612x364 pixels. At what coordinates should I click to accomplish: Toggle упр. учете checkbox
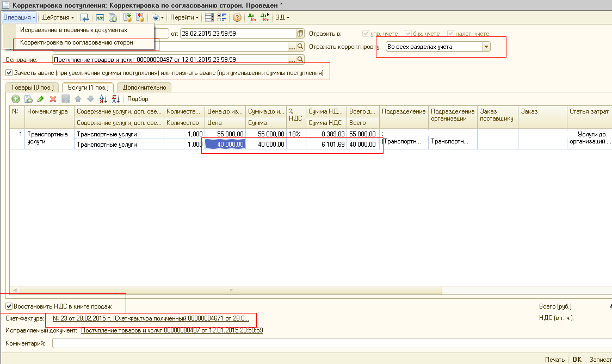click(x=366, y=34)
